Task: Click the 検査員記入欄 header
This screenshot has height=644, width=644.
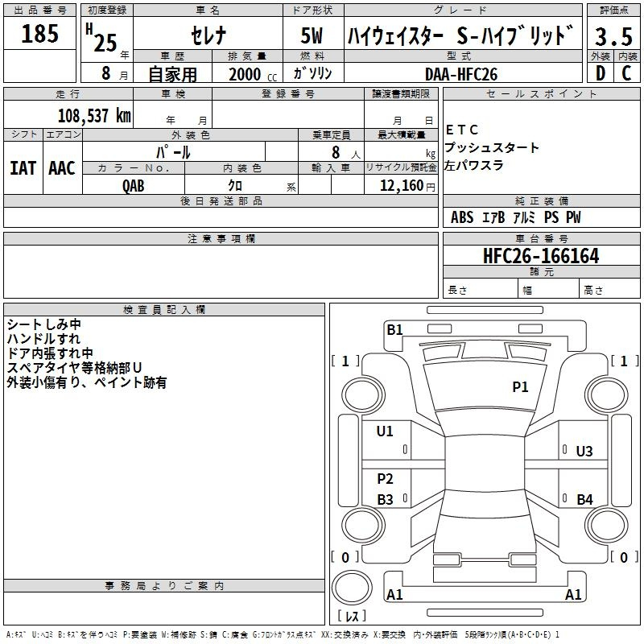Action: pos(164,310)
